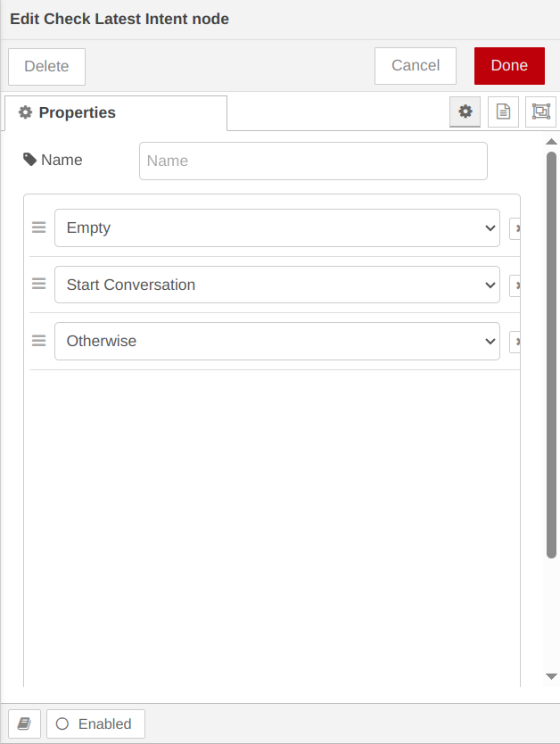
Task: Click drag handle of Otherwise rule
Action: pyautogui.click(x=38, y=341)
